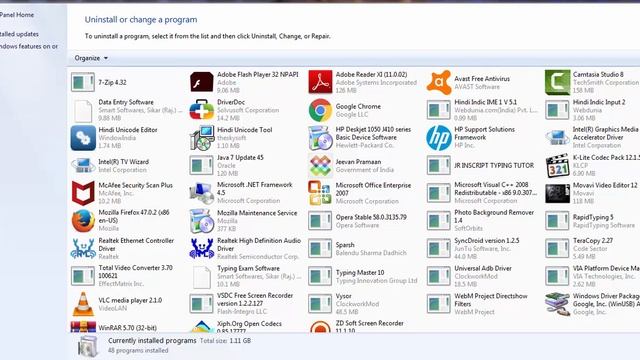Click the ZD Soft Screen Recorder icon

click(x=320, y=327)
